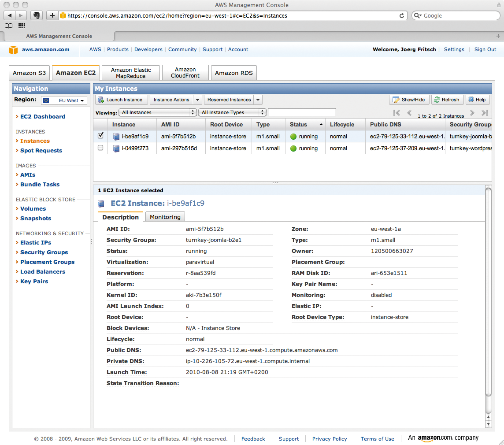Open the All Instances viewing dropdown

tap(157, 112)
